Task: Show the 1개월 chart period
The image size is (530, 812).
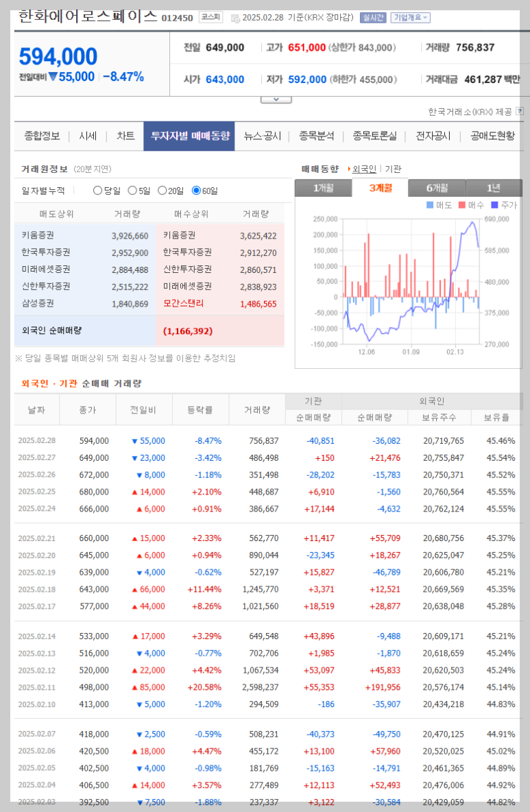Action: coord(324,188)
